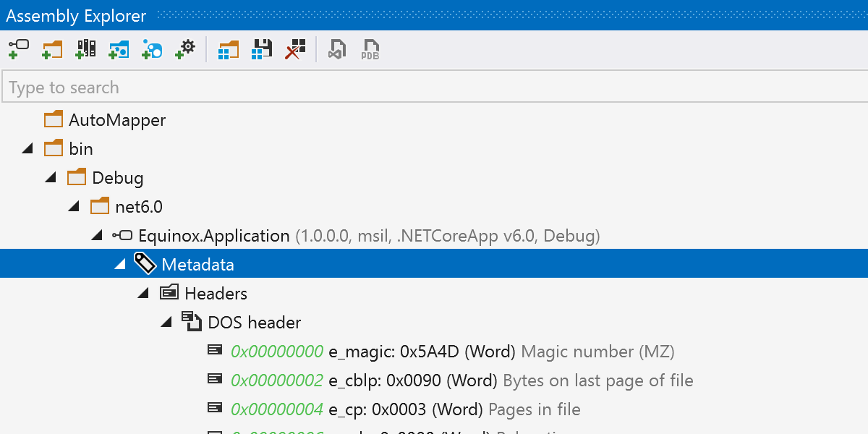This screenshot has height=434, width=868.
Task: Focus the Type to search field
Action: [x=434, y=88]
